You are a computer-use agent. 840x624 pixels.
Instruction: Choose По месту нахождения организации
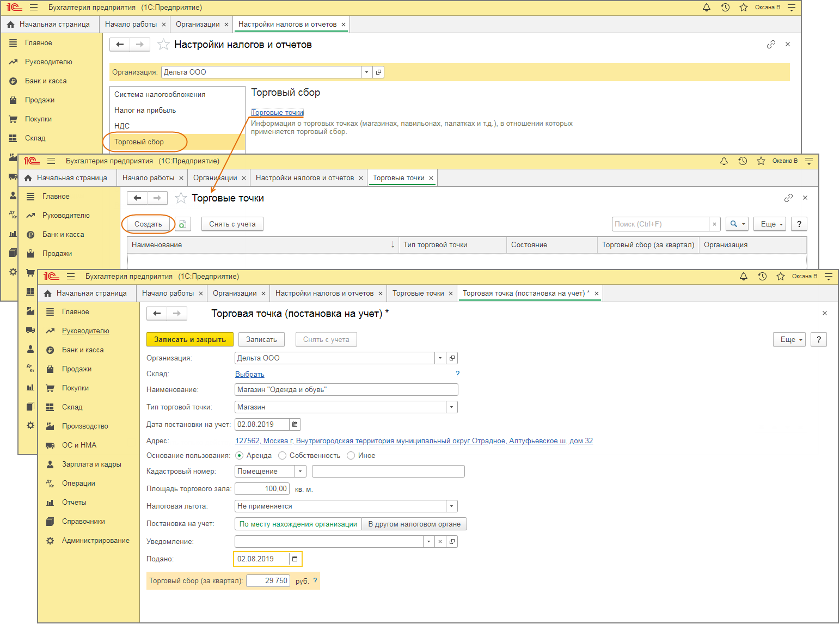(298, 524)
